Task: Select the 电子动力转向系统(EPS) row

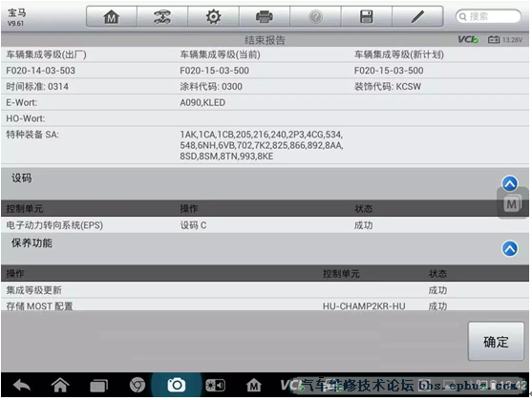Action: coord(265,225)
